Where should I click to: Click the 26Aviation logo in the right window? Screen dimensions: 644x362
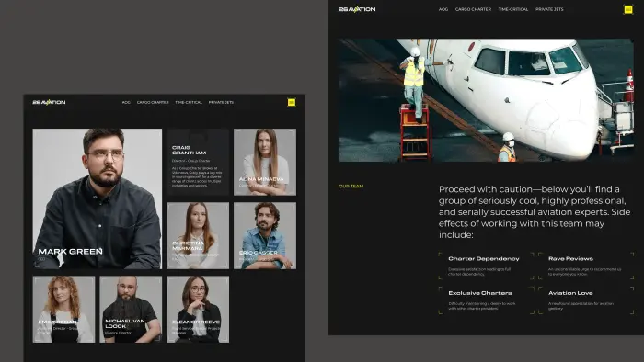pyautogui.click(x=357, y=9)
